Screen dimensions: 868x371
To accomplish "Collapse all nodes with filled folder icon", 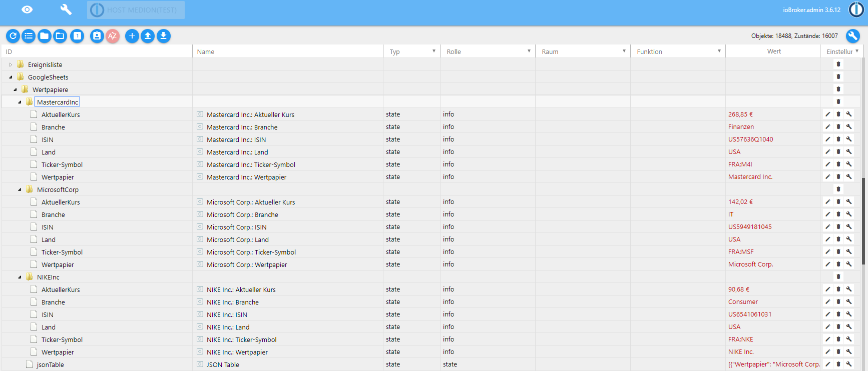I will pos(45,35).
